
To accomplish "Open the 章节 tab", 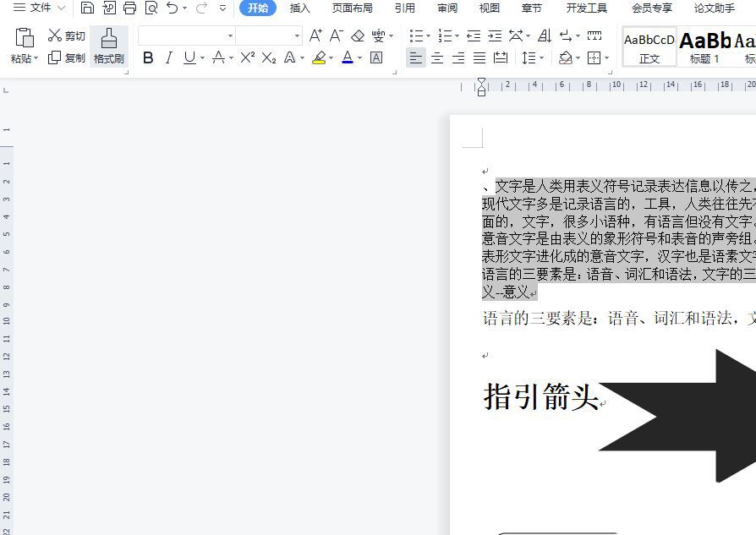I will point(532,8).
